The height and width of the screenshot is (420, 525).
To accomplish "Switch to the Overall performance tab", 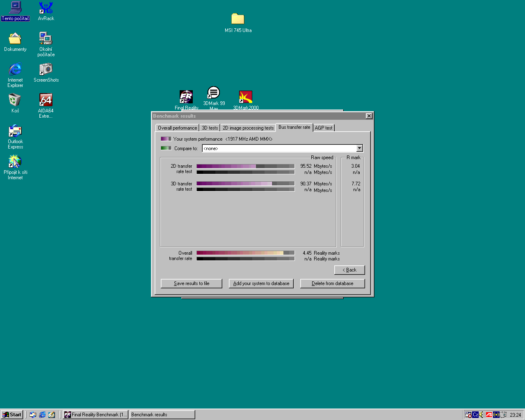I will pyautogui.click(x=177, y=128).
